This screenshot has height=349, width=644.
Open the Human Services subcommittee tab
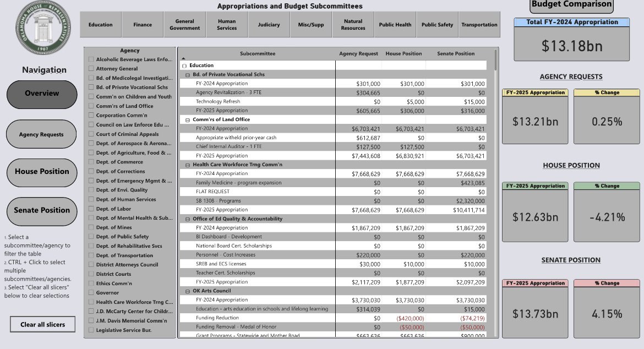pos(227,25)
